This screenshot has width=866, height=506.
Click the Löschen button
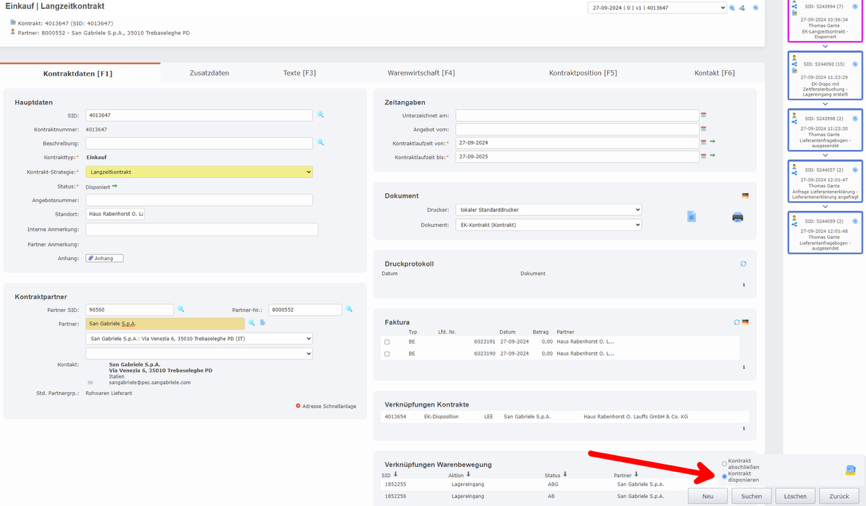point(795,496)
